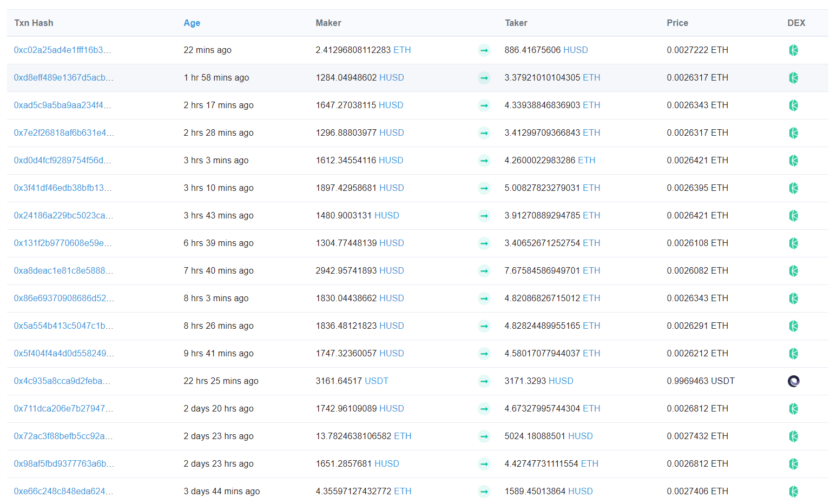
Task: Open transaction 0xe66c248c848eda624
Action: click(63, 492)
